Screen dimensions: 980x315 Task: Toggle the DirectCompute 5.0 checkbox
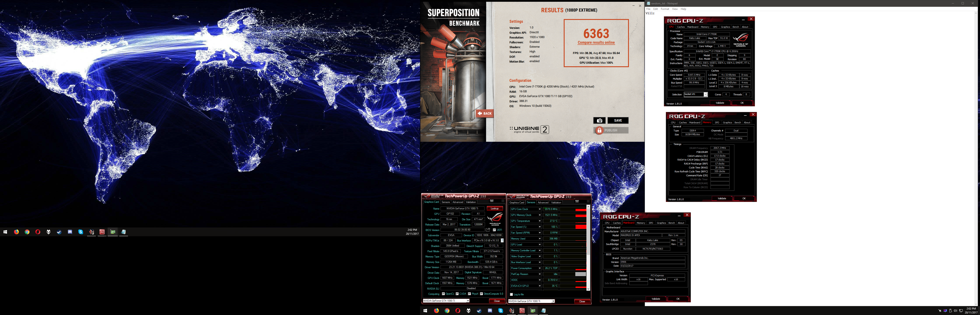click(x=481, y=294)
